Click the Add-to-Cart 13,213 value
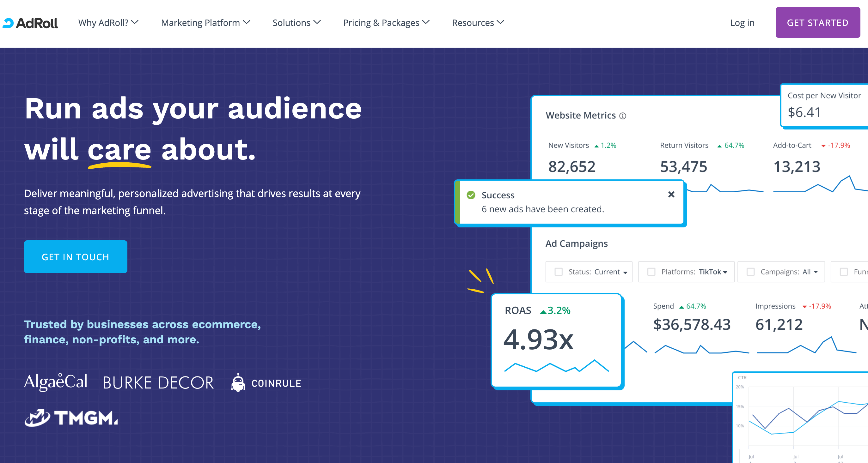 click(797, 167)
